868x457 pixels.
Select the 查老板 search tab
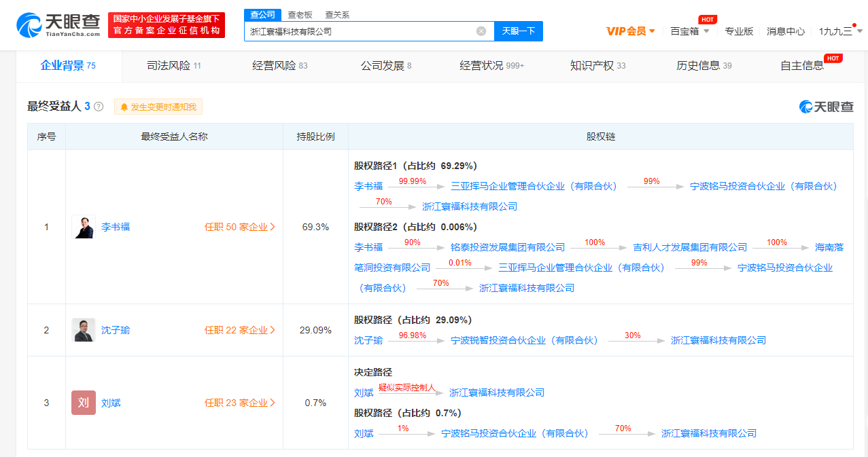[x=300, y=14]
